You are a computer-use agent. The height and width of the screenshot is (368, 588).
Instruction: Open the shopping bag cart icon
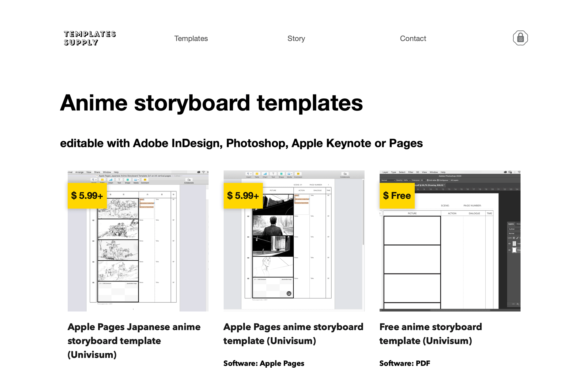[x=520, y=38]
